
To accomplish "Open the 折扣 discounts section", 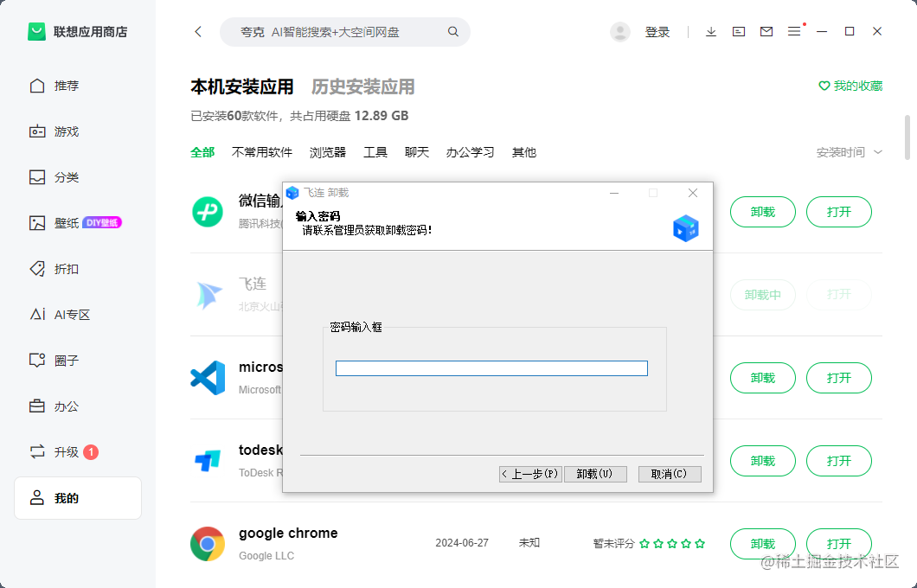I will click(55, 269).
